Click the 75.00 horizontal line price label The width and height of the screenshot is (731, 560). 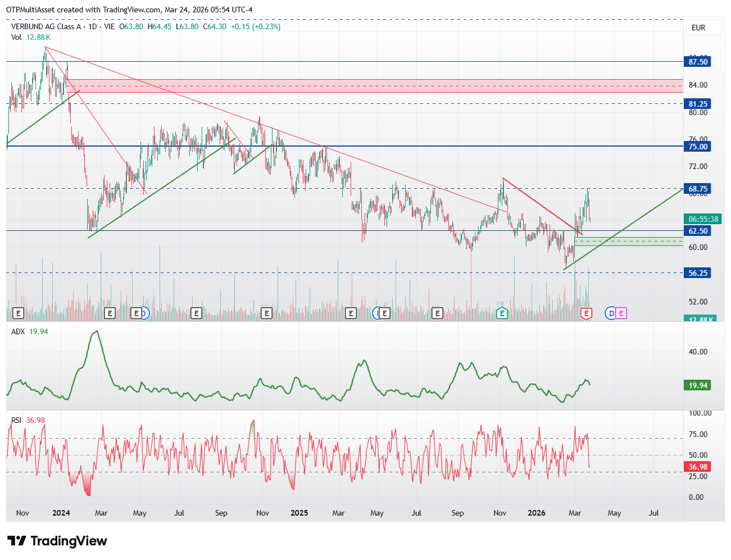point(698,147)
